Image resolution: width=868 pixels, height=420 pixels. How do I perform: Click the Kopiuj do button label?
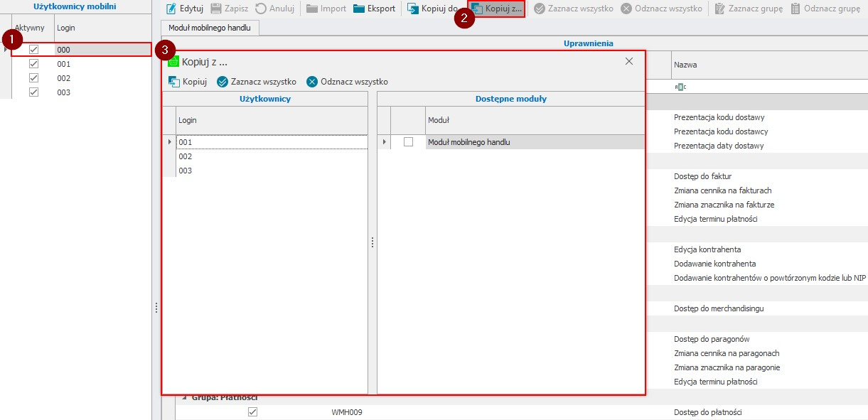pyautogui.click(x=440, y=9)
